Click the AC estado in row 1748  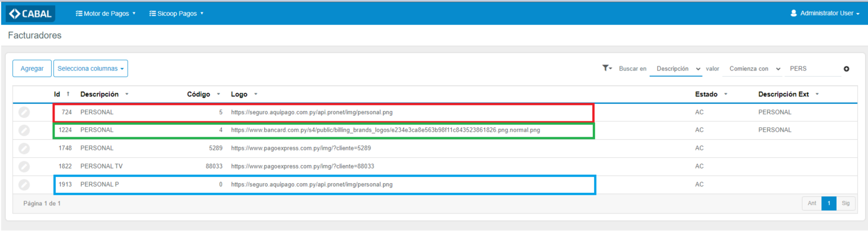pyautogui.click(x=699, y=148)
